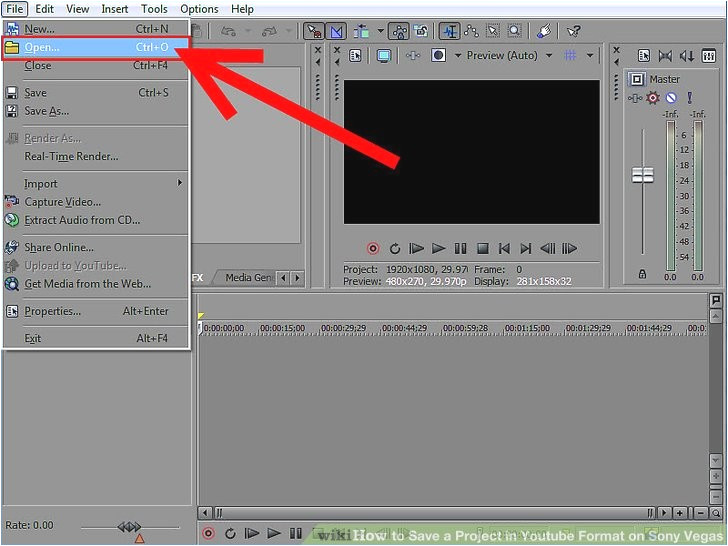Expand the Import submenu arrow
Image resolution: width=728 pixels, height=546 pixels.
click(180, 183)
